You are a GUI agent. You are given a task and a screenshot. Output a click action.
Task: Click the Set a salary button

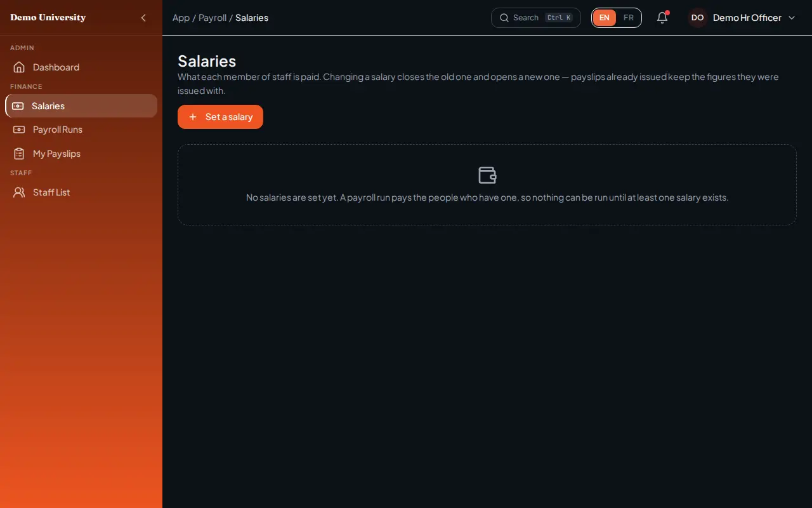(220, 117)
